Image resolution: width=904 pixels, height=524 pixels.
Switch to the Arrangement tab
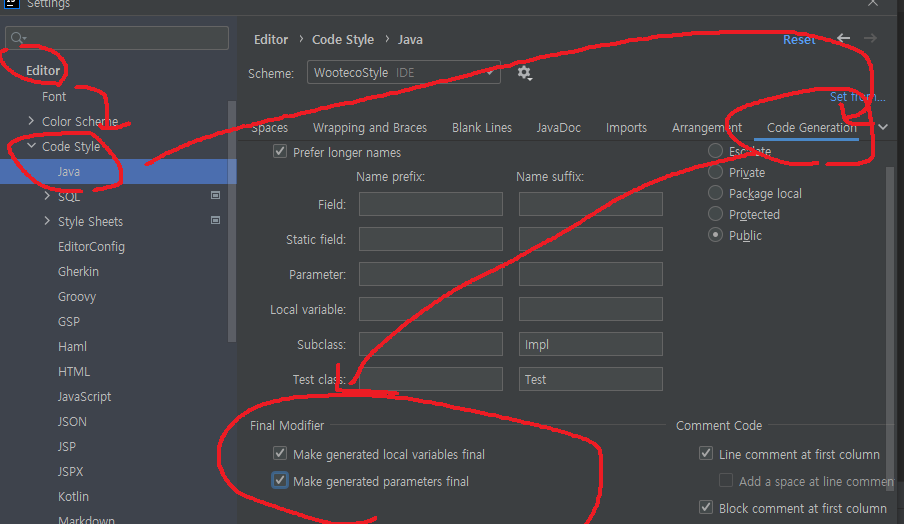pyautogui.click(x=707, y=127)
